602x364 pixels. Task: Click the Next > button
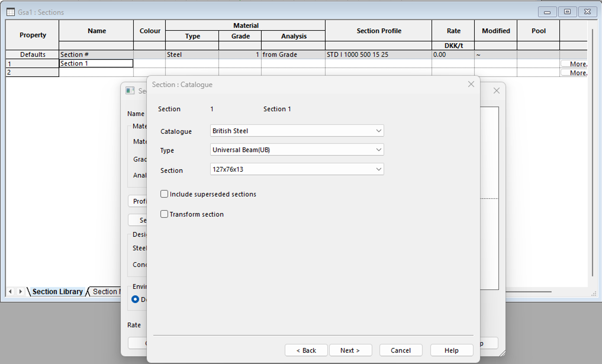tap(350, 350)
